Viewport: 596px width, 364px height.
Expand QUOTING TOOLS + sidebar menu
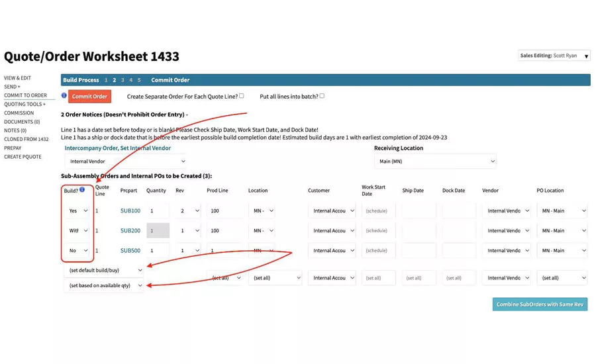(x=25, y=104)
